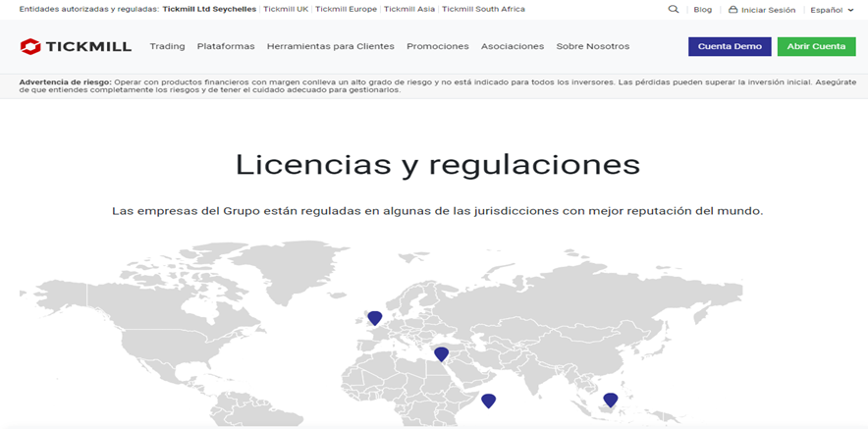
Task: Select the map pin near Seychelles
Action: pyautogui.click(x=488, y=401)
